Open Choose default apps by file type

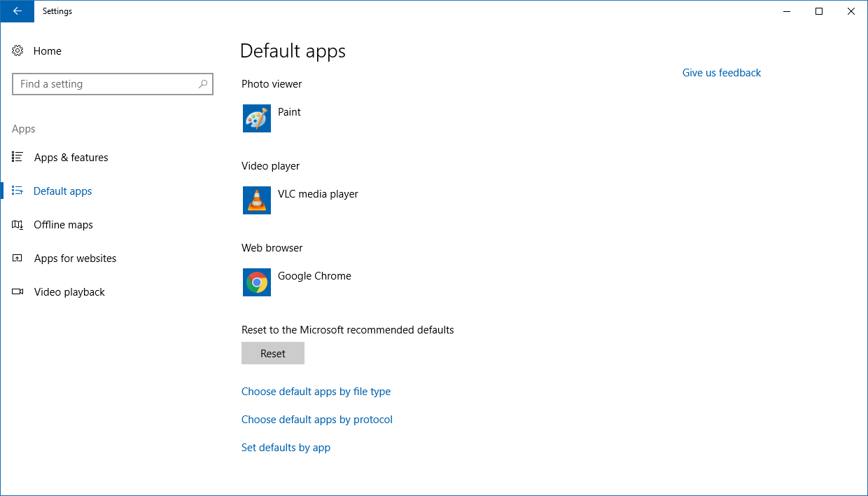tap(316, 391)
